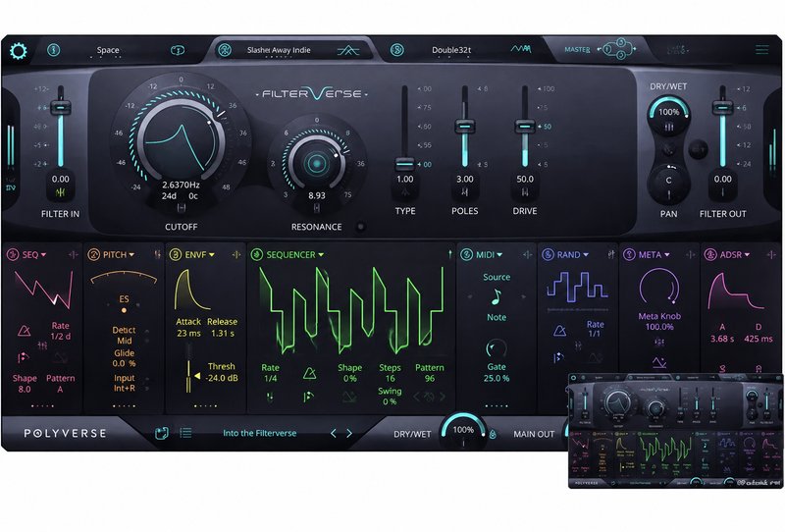Click the PITCH panel polarity icon at top right
Image resolution: width=785 pixels, height=532 pixels.
pos(157,255)
